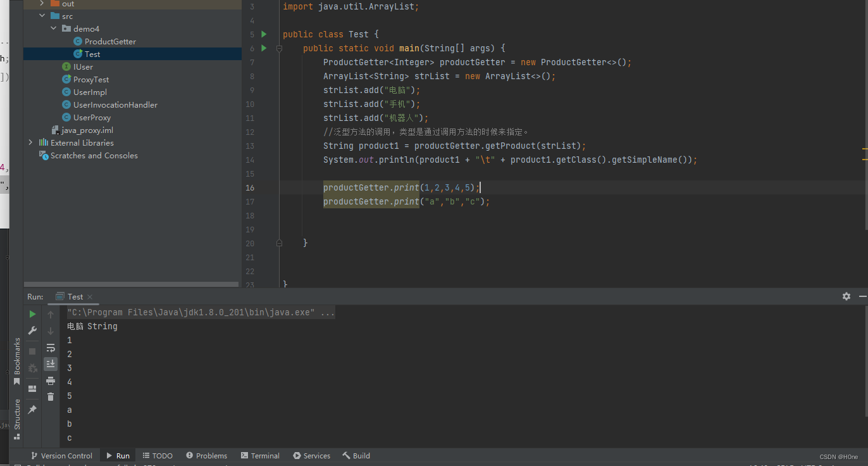
Task: Click run gutter arrow beside class Test
Action: click(x=264, y=34)
